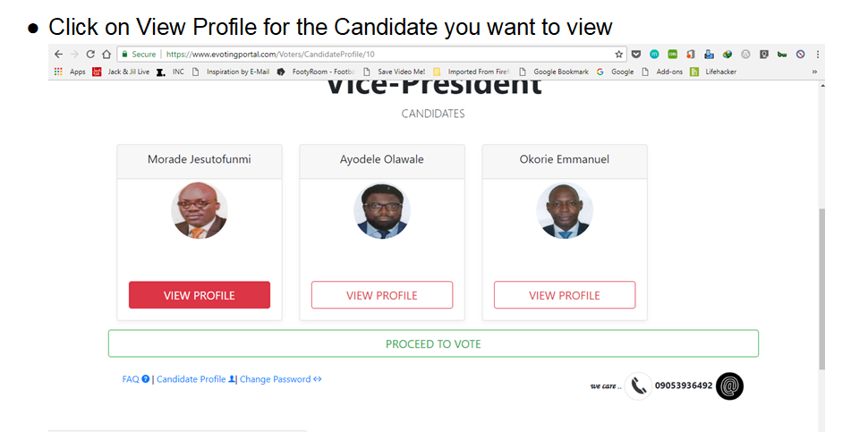Click the black @ email icon
Image resolution: width=868 pixels, height=432 pixels.
click(x=729, y=385)
